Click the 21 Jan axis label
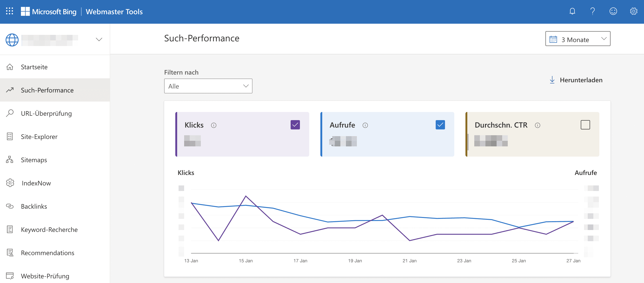 tap(409, 260)
